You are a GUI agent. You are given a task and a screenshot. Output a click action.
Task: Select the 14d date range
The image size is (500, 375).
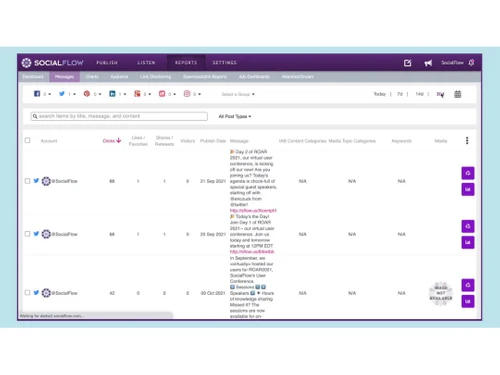point(419,94)
